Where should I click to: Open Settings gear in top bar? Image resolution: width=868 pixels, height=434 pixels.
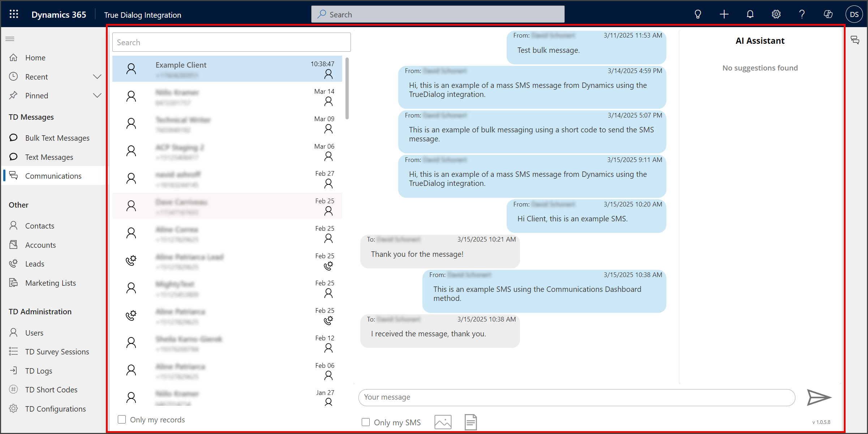[776, 14]
